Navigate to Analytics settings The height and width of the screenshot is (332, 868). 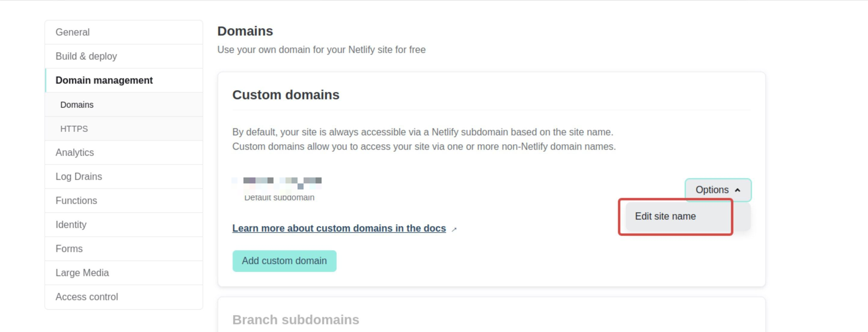click(75, 153)
